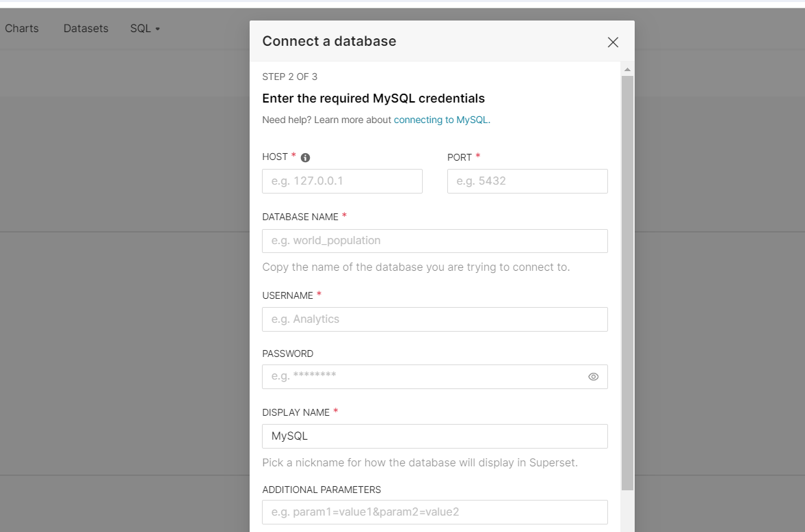Screen dimensions: 805x532
Task: Click the ADDITIONAL PARAMETERS input field
Action: (435, 512)
